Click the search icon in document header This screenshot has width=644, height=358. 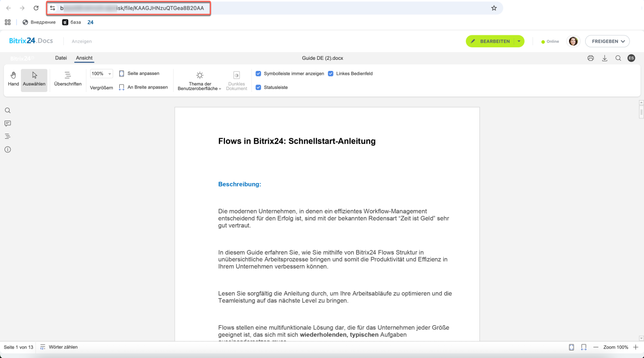point(618,58)
